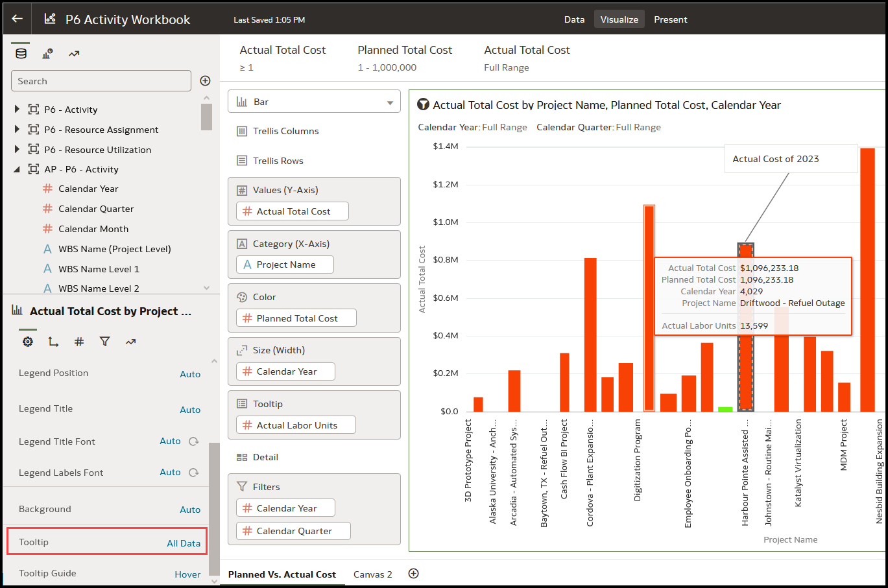Expand the P6 - Resource Utilization dataset

click(17, 150)
